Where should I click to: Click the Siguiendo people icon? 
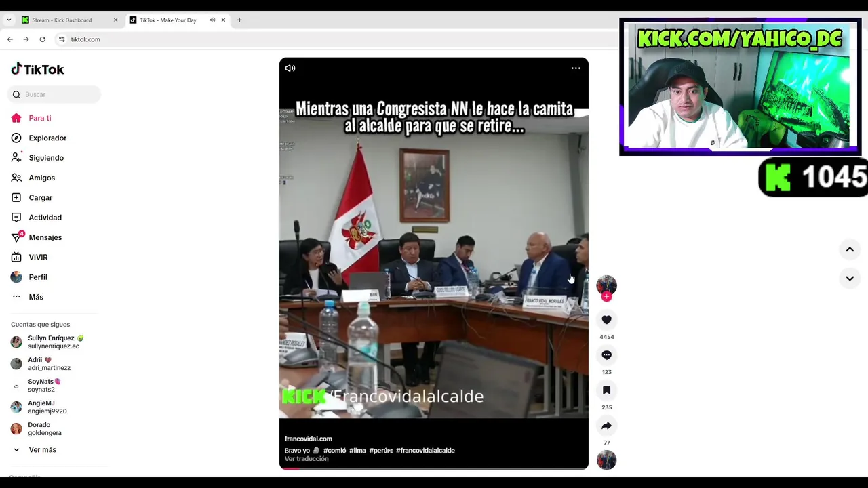click(16, 158)
